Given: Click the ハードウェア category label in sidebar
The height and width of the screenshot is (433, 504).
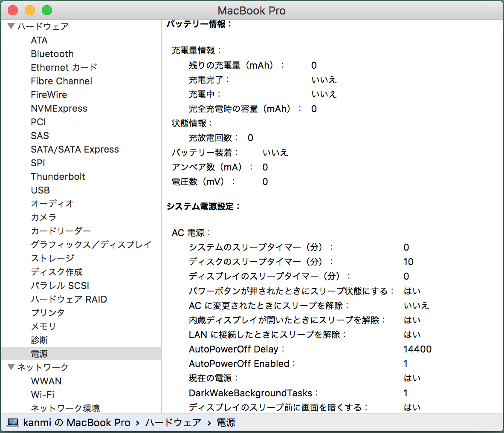Looking at the screenshot, I should (43, 26).
